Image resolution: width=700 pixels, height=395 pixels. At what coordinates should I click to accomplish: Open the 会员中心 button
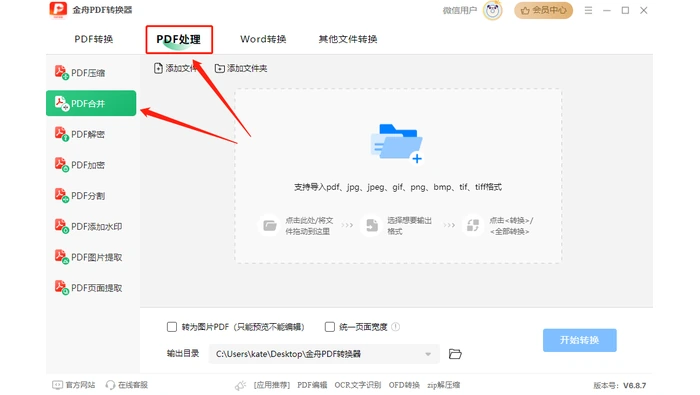click(543, 10)
